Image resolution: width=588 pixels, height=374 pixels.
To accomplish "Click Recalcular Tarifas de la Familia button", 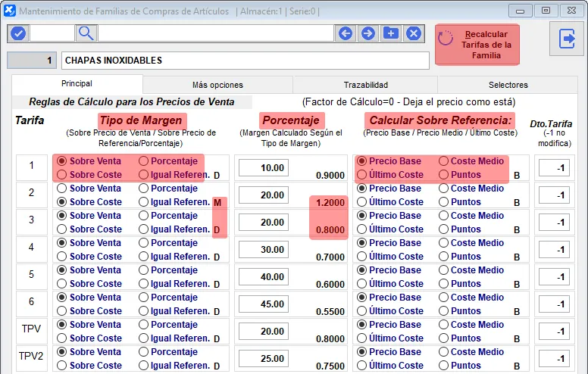I will pos(477,45).
